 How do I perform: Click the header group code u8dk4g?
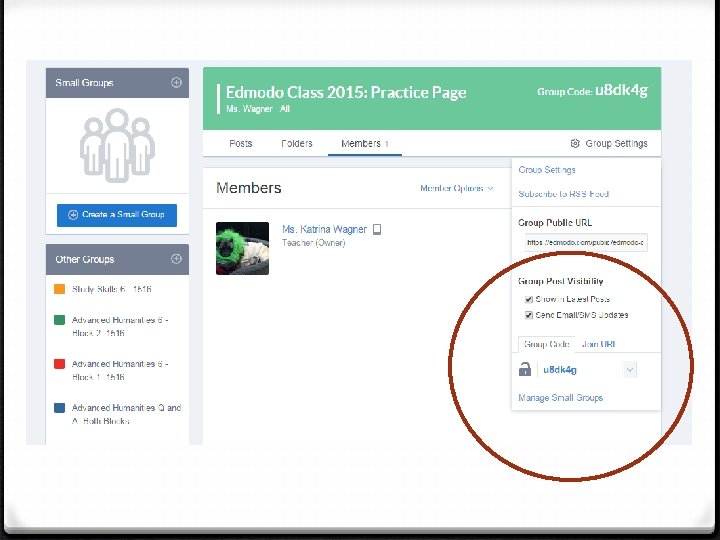[621, 90]
